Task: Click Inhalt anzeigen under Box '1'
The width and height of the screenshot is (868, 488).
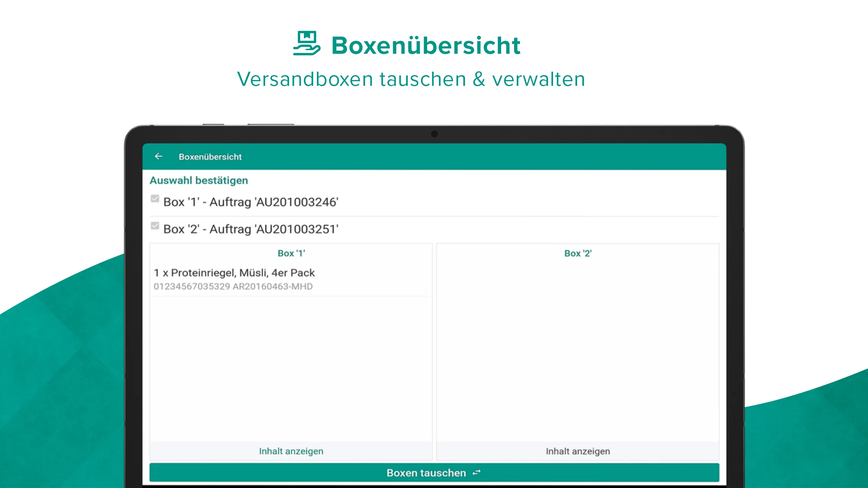Action: pos(291,451)
